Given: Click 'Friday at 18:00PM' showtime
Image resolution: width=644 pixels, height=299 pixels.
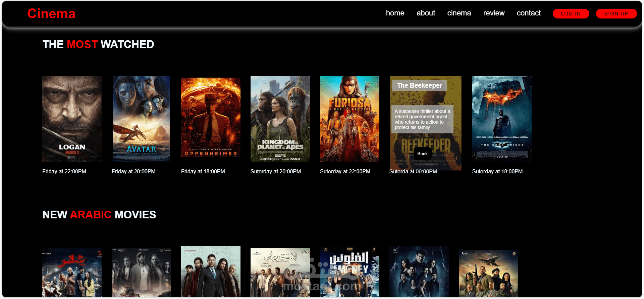Looking at the screenshot, I should 203,171.
